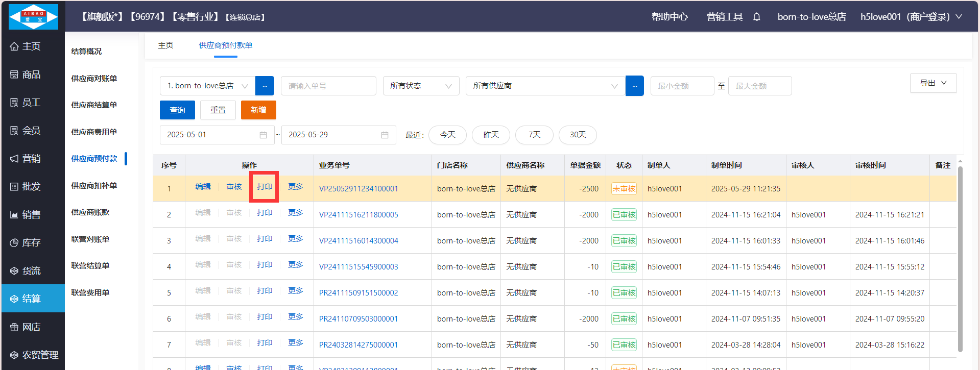The width and height of the screenshot is (980, 370).
Task: Open the Inventory (库存) sidebar icon
Action: tap(14, 243)
